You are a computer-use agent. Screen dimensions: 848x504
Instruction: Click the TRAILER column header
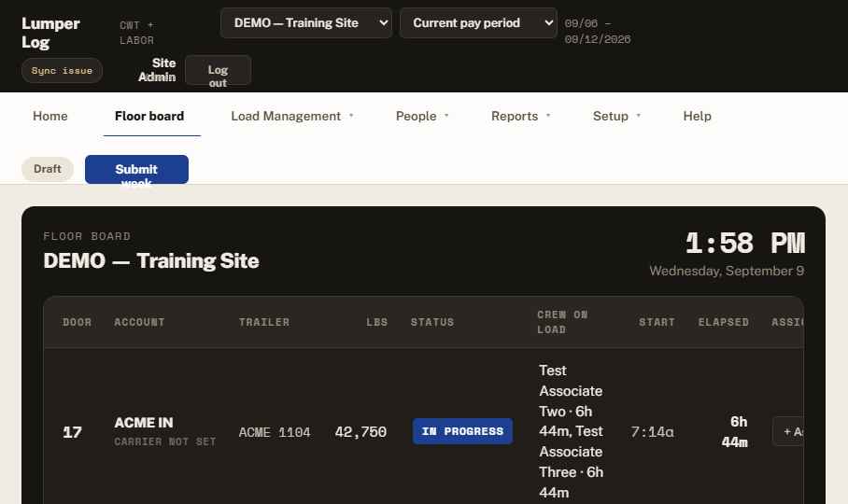(x=264, y=322)
